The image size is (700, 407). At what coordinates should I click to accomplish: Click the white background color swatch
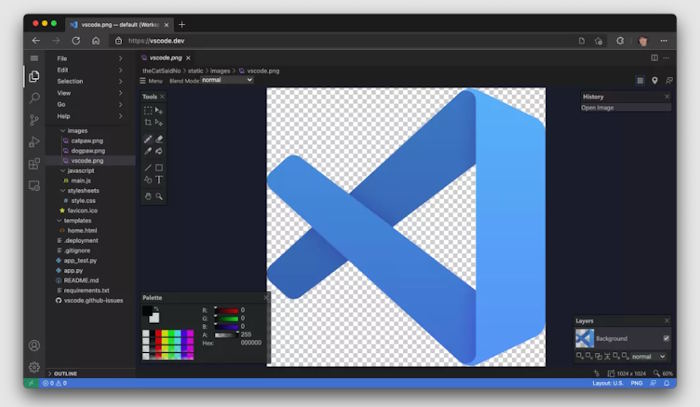click(x=154, y=318)
